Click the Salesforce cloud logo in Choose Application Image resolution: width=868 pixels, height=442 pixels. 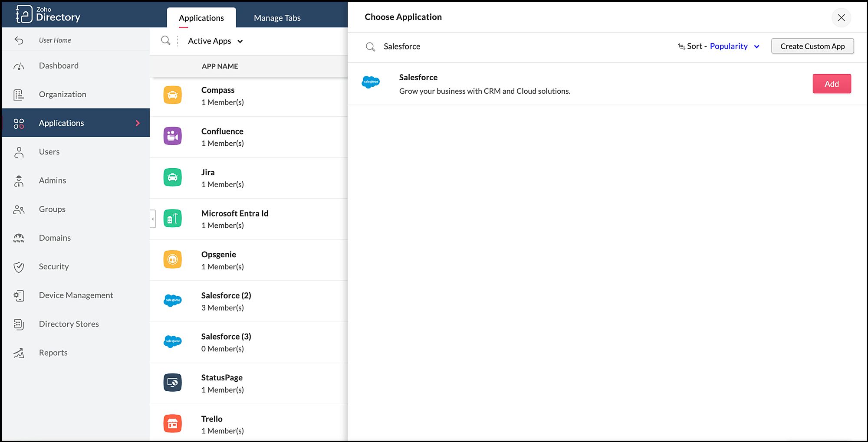pyautogui.click(x=371, y=82)
